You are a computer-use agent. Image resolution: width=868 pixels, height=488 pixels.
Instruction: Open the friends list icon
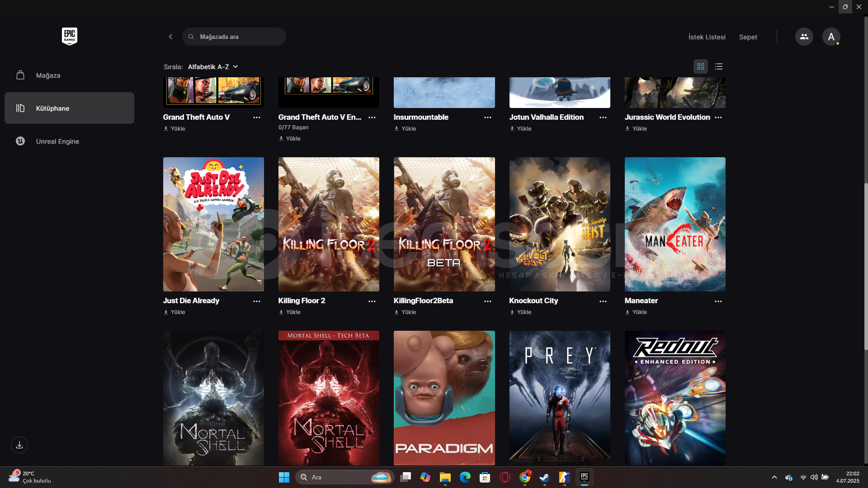point(804,37)
